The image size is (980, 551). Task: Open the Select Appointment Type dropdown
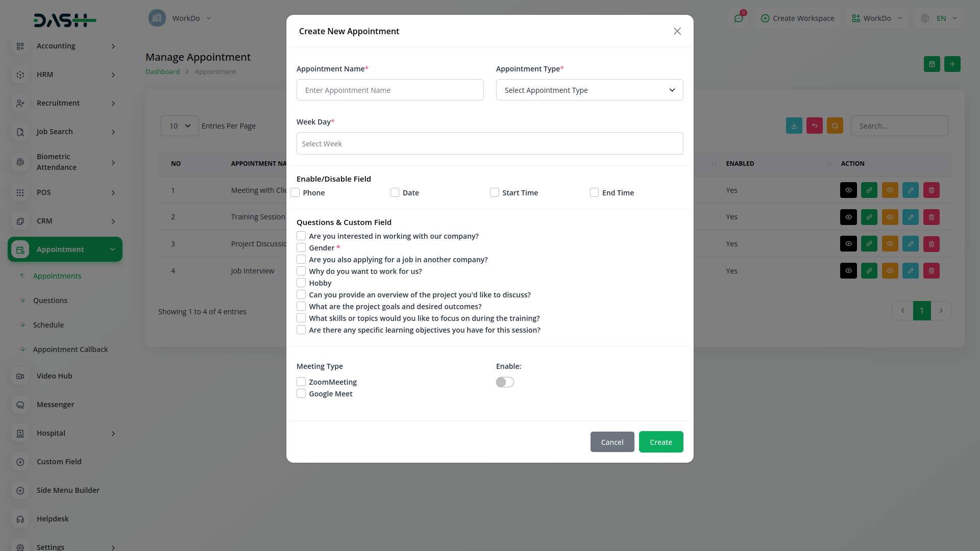pos(589,90)
